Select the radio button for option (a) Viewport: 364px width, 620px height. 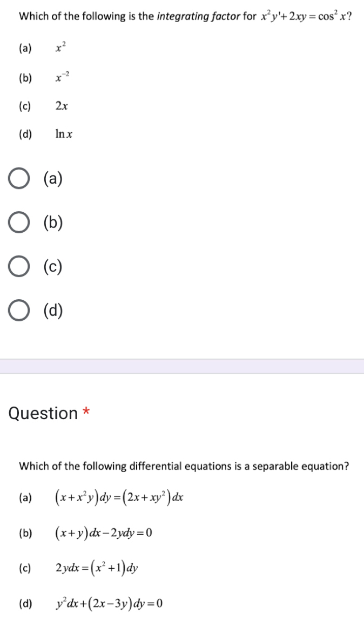coord(19,179)
